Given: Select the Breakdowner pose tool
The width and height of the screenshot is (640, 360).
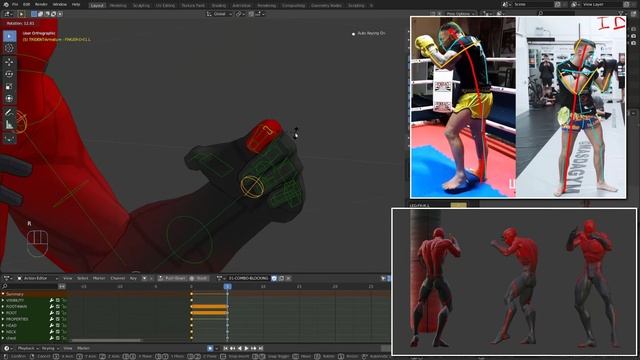Looking at the screenshot, I should (9, 139).
